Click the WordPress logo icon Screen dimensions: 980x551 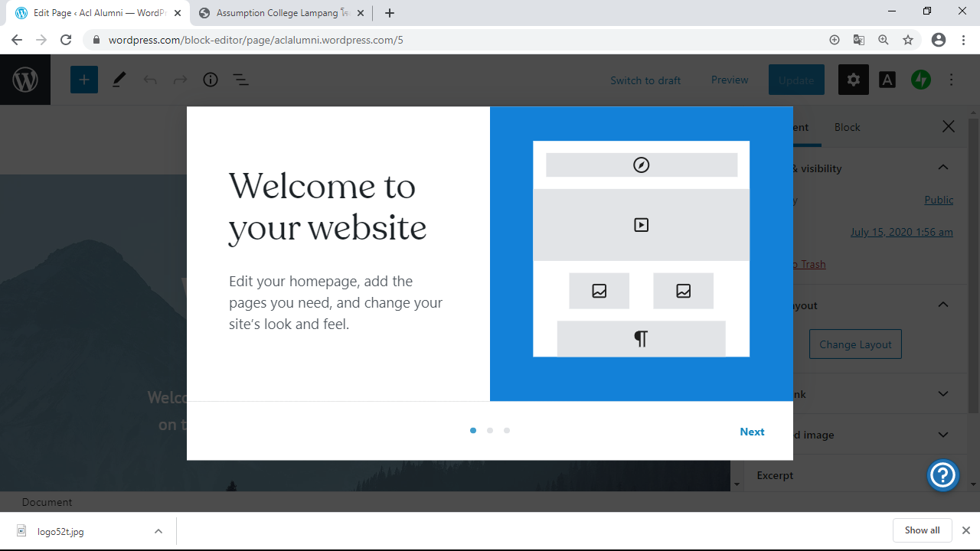(25, 80)
